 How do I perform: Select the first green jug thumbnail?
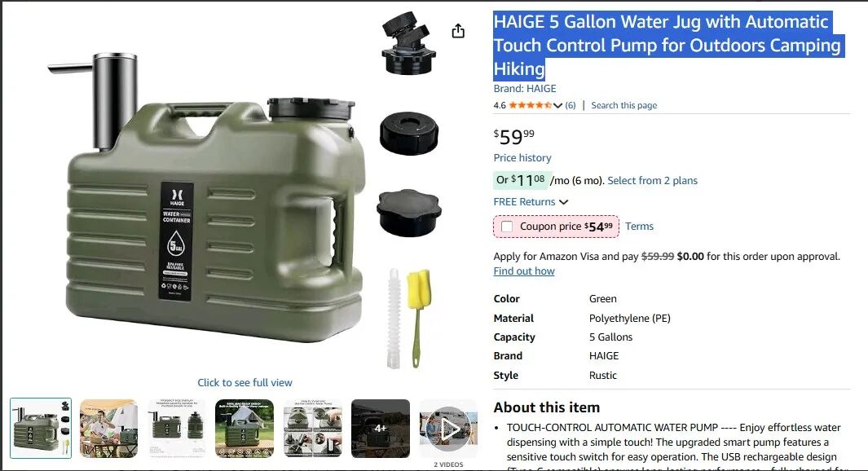[41, 429]
